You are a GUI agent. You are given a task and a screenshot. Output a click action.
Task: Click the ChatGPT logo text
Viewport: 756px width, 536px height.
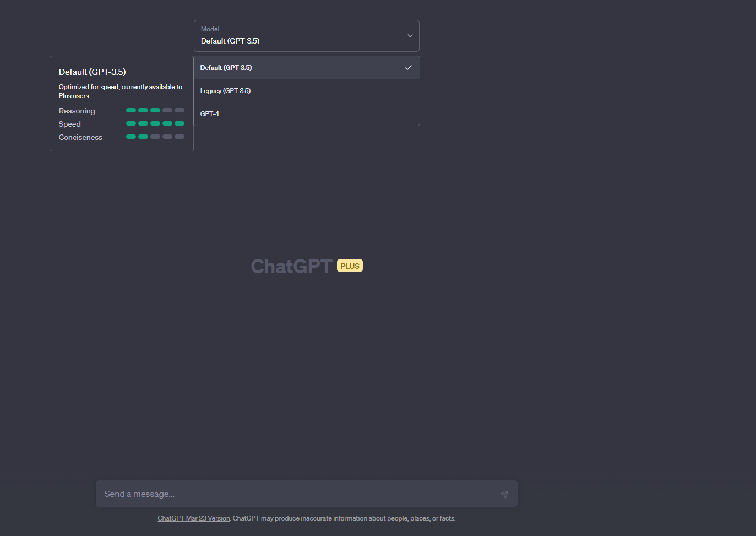coord(291,266)
